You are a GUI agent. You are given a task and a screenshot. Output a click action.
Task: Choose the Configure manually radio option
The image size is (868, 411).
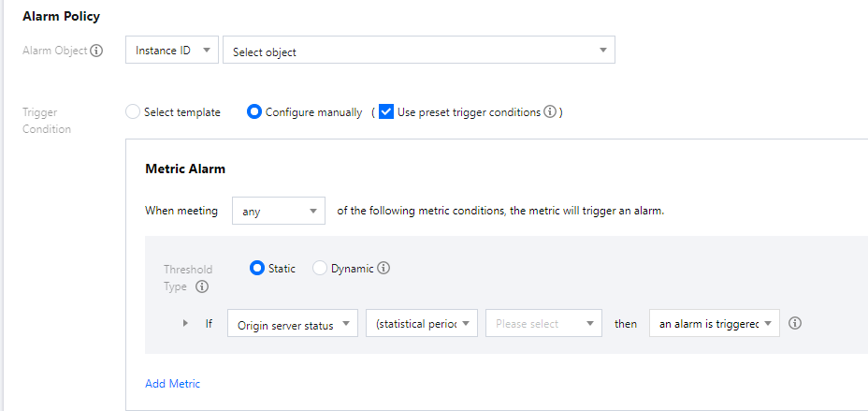point(253,112)
